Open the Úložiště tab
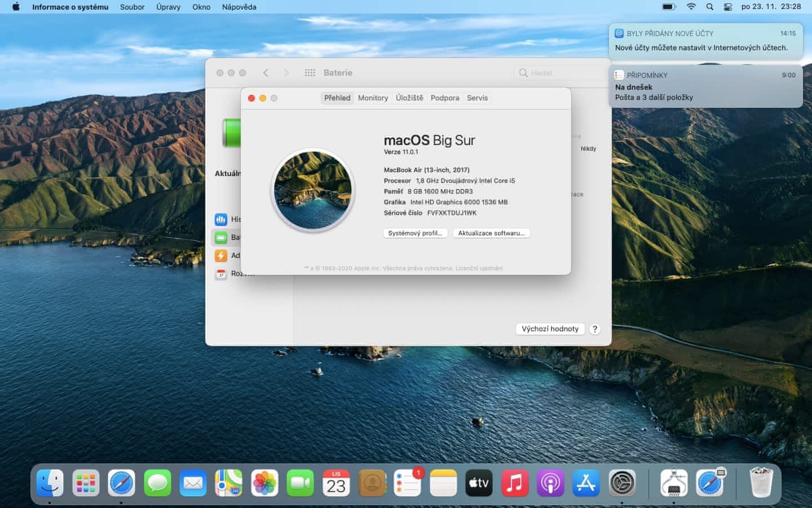The image size is (812, 508). coord(409,98)
